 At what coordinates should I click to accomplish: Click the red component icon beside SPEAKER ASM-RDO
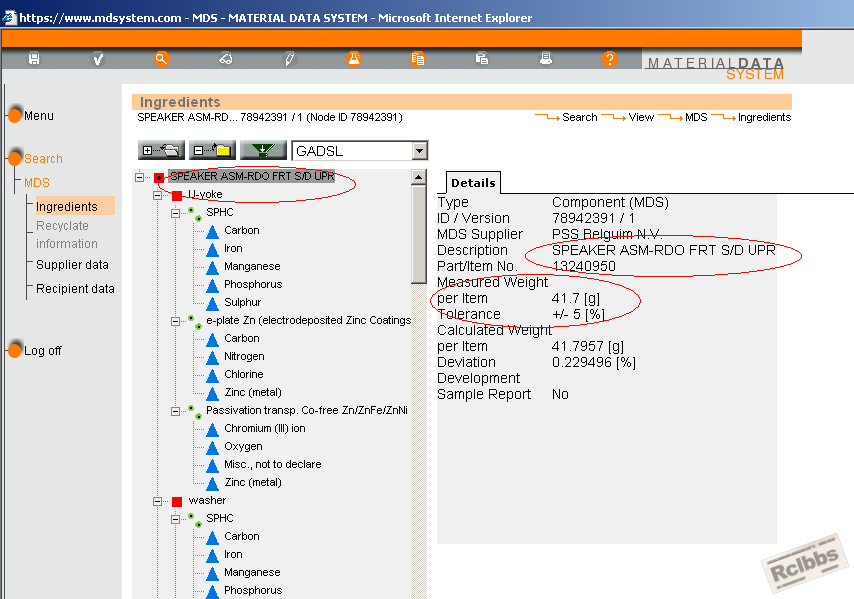158,178
